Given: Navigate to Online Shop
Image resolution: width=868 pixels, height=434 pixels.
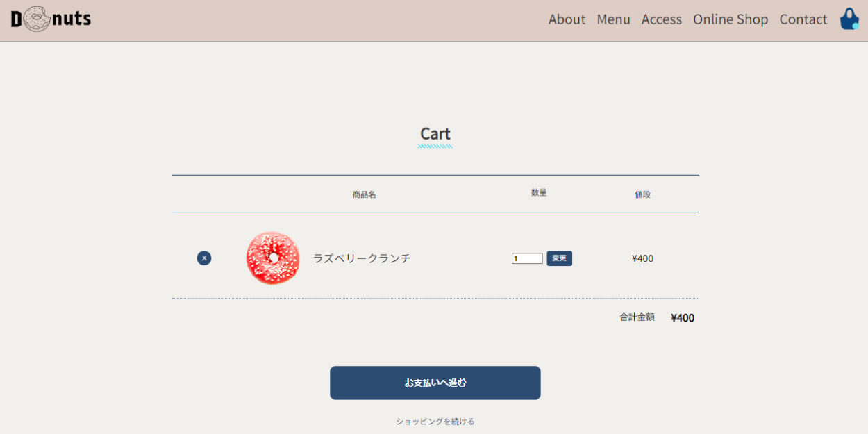Looking at the screenshot, I should [730, 19].
